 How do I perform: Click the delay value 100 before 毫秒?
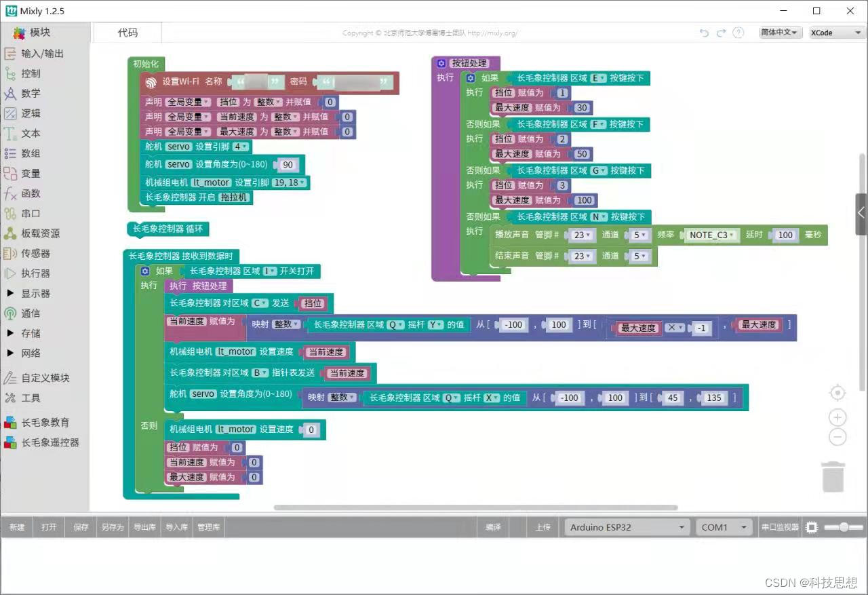point(785,235)
